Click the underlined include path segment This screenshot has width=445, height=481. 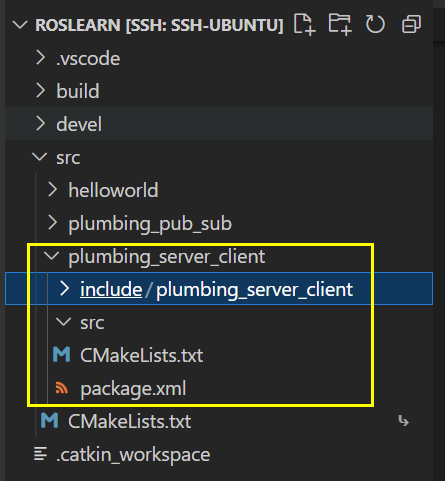coord(111,289)
